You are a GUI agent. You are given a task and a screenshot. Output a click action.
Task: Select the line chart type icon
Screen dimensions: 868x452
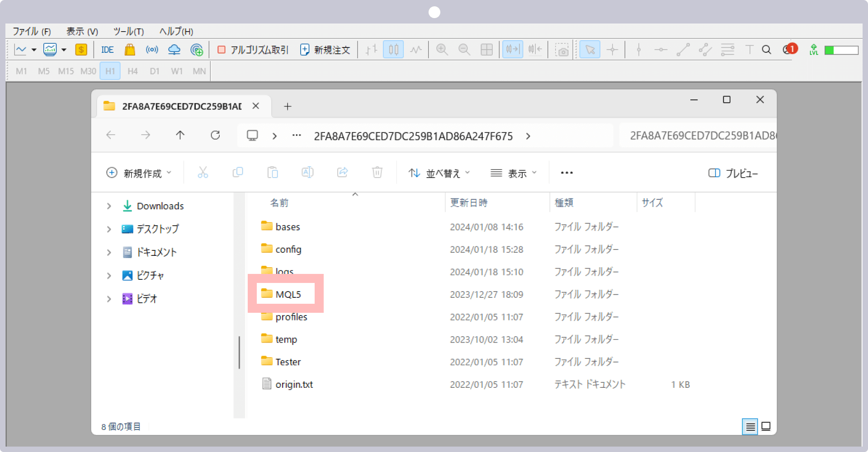416,50
